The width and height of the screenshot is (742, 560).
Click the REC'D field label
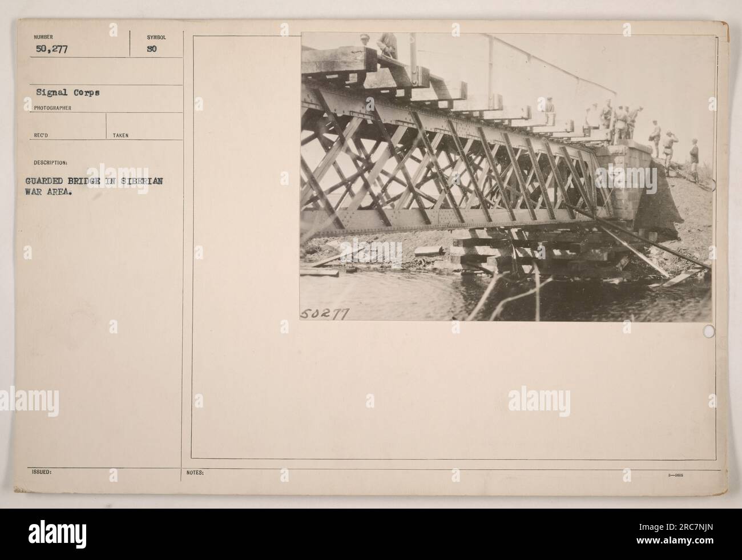click(x=41, y=135)
